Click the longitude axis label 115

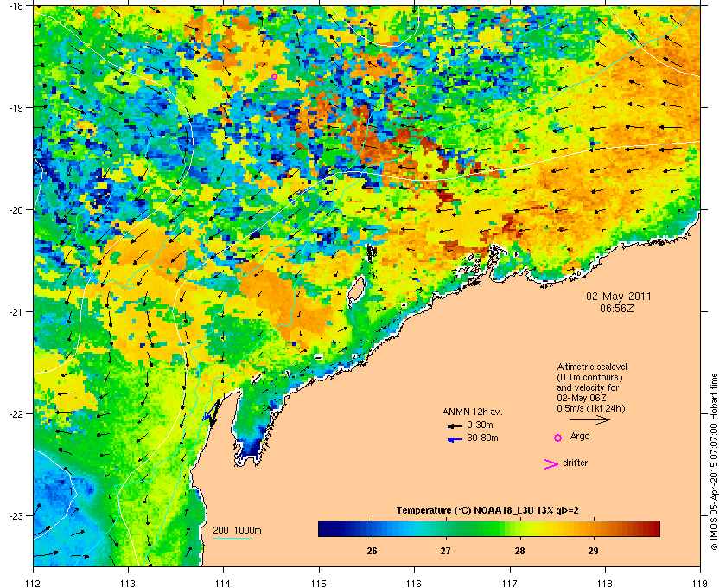(319, 583)
